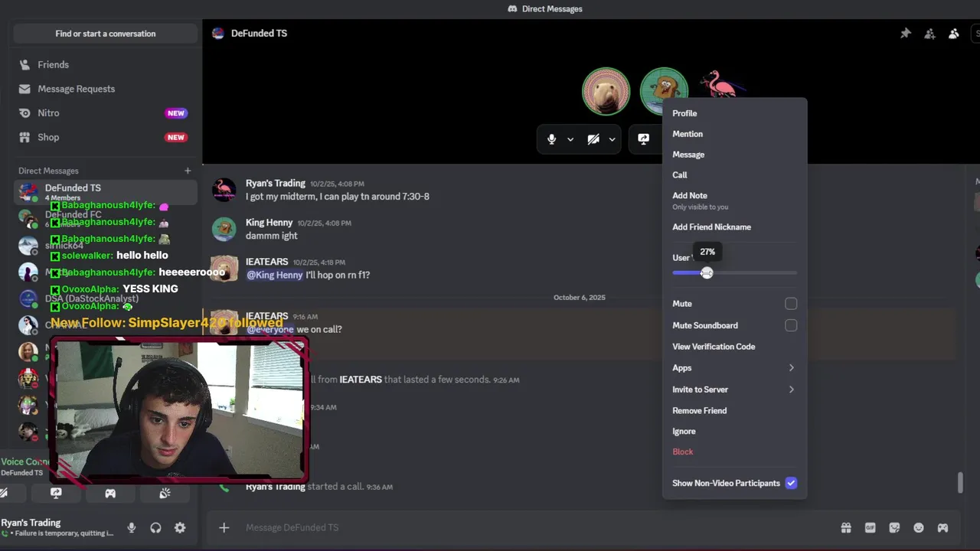Screen dimensions: 980x551
Task: Open Friends page
Action: (x=106, y=65)
